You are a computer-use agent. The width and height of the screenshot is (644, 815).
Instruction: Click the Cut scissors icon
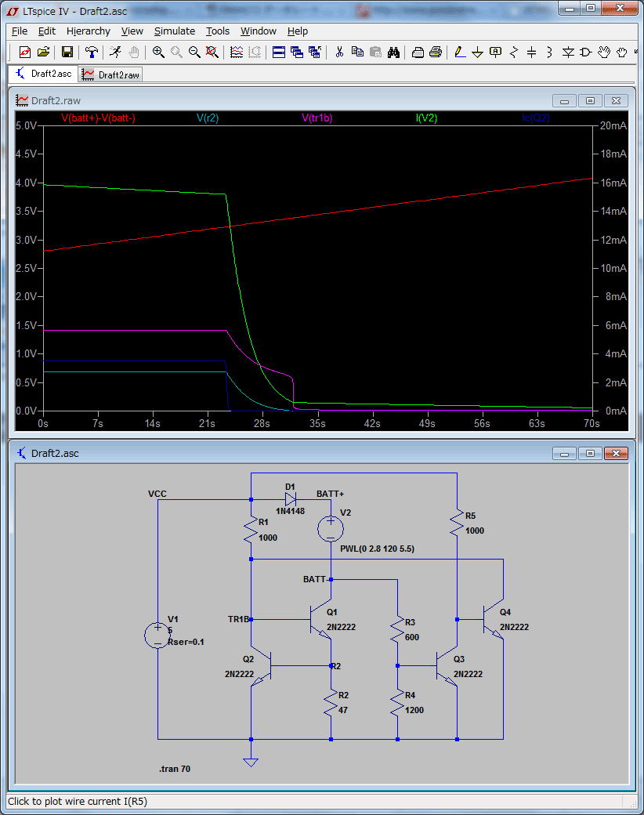pos(339,52)
